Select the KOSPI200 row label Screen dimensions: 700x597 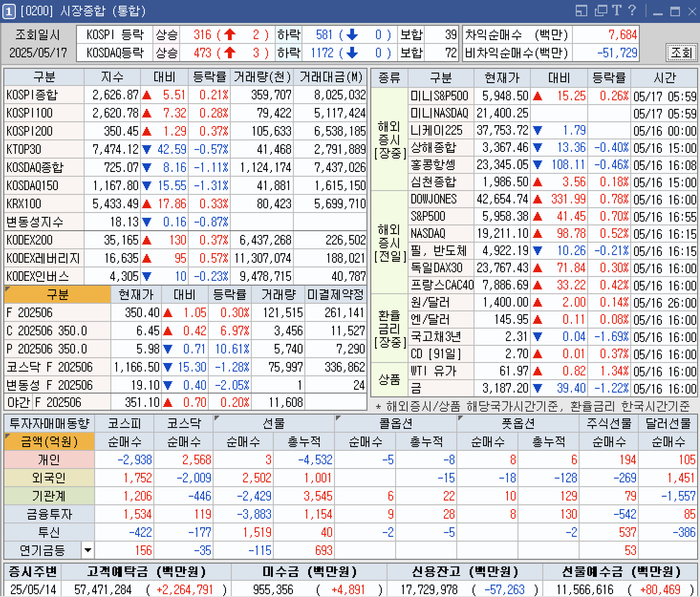click(x=44, y=131)
